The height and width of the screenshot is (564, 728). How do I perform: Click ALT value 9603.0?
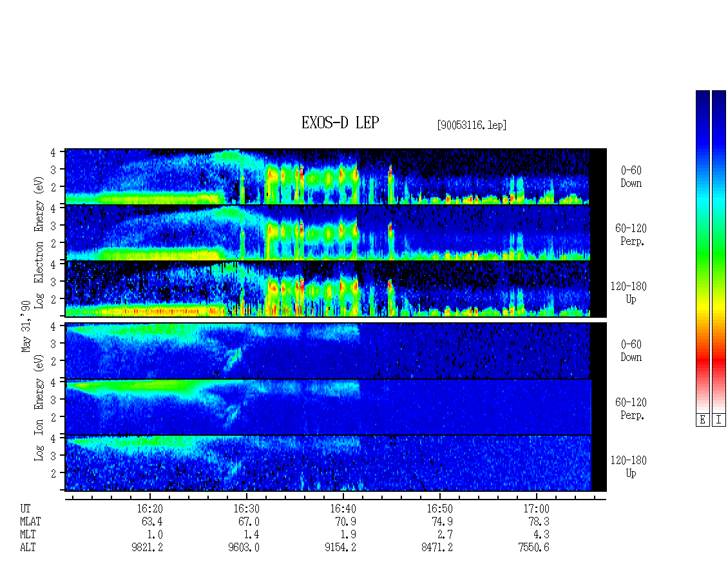(244, 547)
